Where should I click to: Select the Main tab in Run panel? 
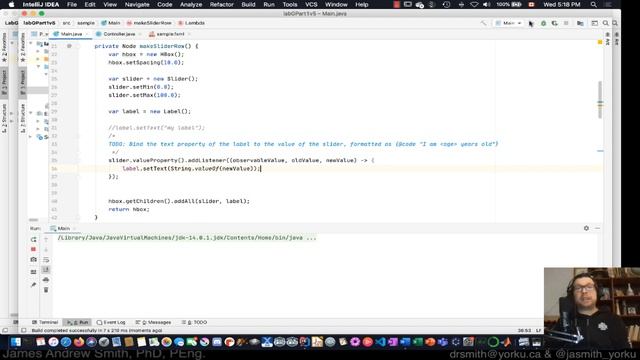click(x=63, y=229)
